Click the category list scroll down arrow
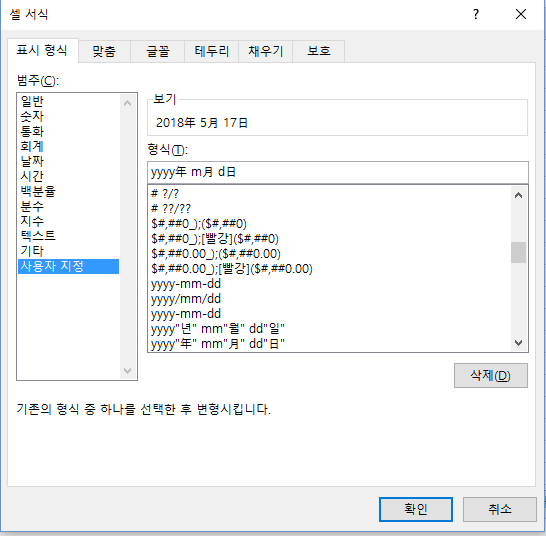546x536 pixels. pos(127,371)
